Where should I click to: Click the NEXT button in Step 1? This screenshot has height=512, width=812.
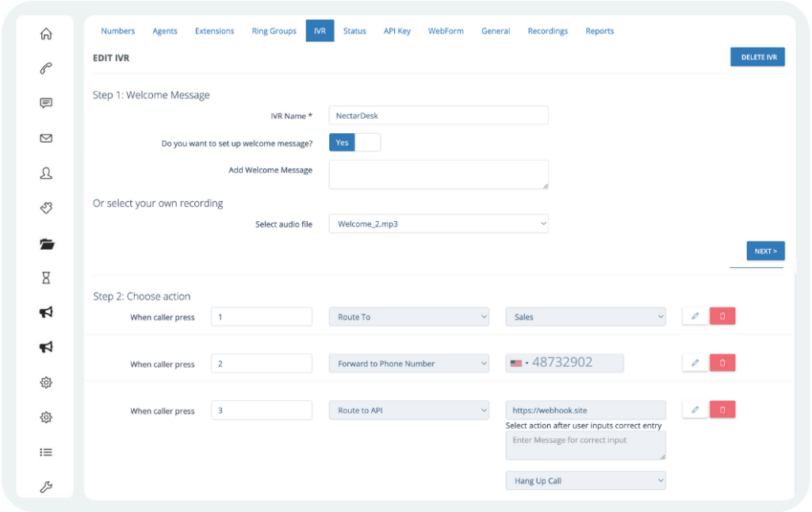765,250
